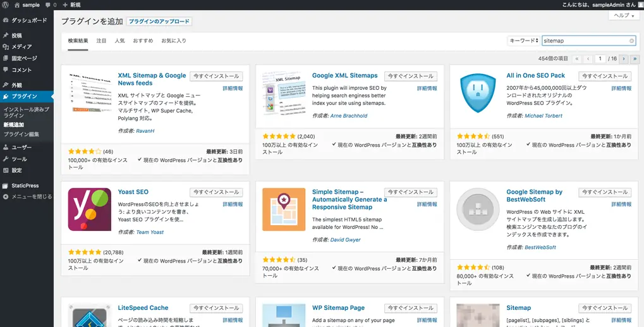This screenshot has width=644, height=327.
Task: Click the WordPress logo in admin bar
Action: click(x=5, y=5)
